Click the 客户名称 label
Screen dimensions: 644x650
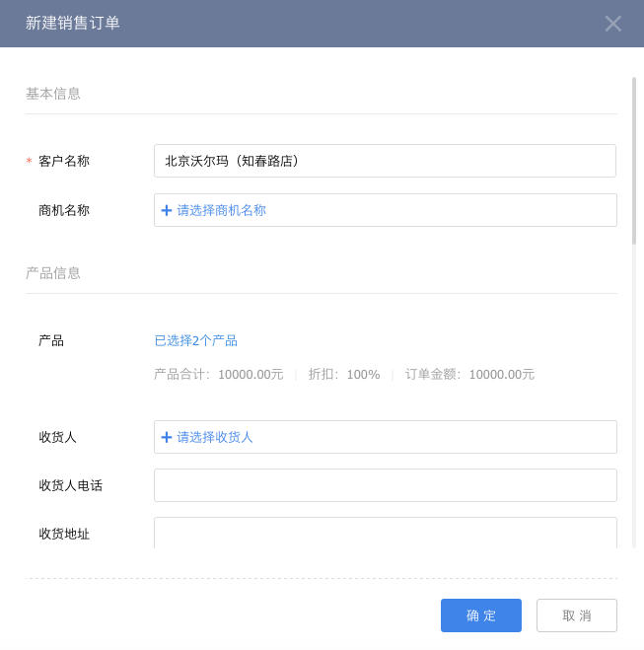click(x=64, y=161)
